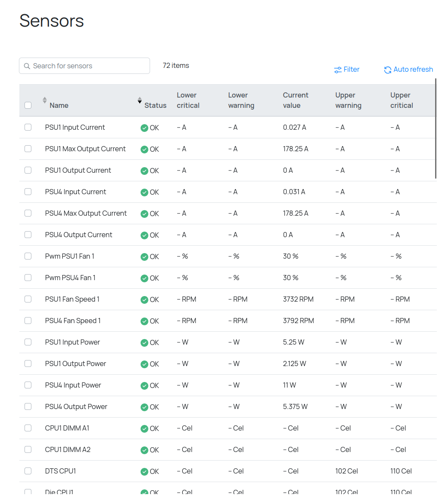Click the OK status icon for DTS CPU1
Screen dimensions: 448x504
pyautogui.click(x=144, y=471)
